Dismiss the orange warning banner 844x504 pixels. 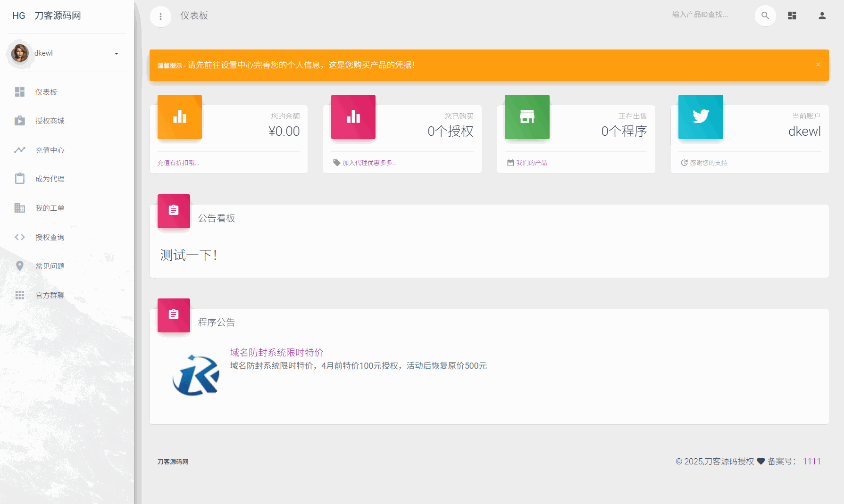point(818,65)
